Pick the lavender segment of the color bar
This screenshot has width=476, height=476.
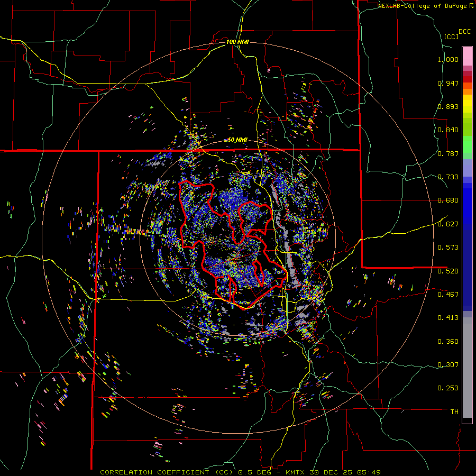point(467,168)
